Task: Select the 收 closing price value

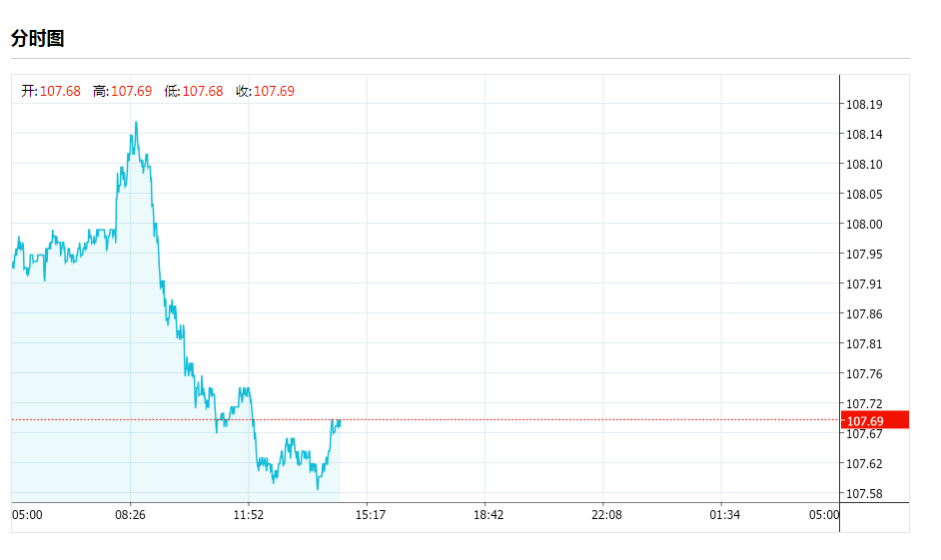Action: tap(274, 92)
